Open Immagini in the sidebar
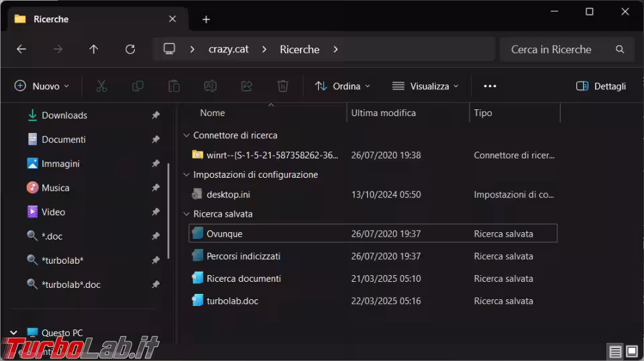 pos(60,164)
